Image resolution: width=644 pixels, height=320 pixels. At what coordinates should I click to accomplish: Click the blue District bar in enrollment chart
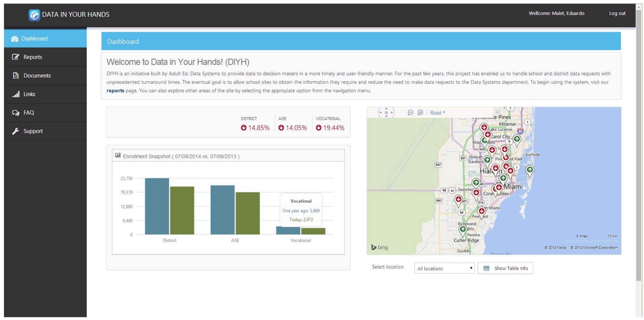click(157, 206)
